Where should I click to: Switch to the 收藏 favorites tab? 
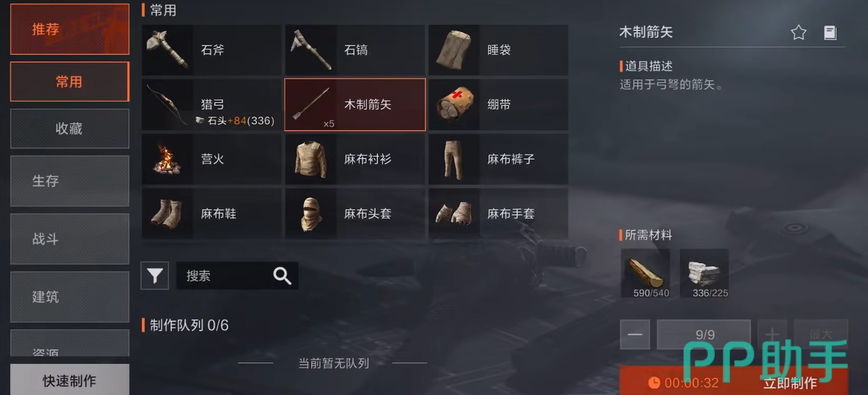[x=70, y=128]
